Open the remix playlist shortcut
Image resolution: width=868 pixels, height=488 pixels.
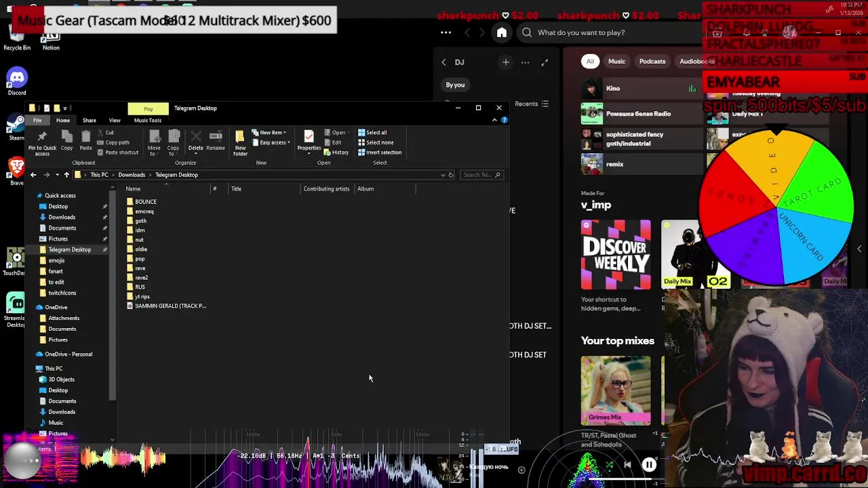click(x=641, y=164)
